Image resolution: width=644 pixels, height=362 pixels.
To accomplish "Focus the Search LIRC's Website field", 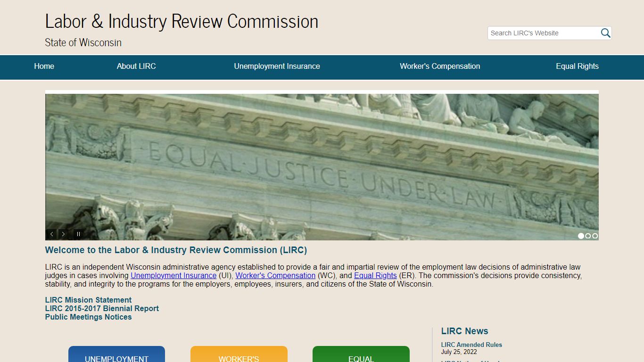I will (543, 33).
